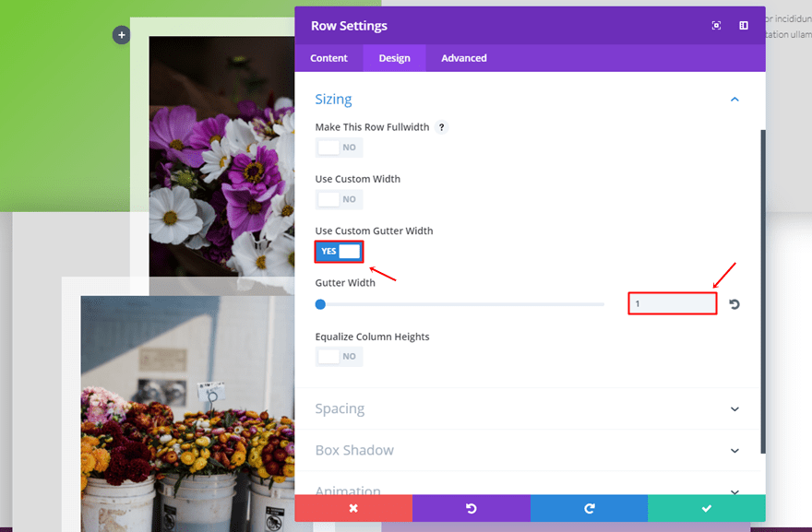Screen dimensions: 812x532
Task: Reset the Gutter Width value
Action: 734,304
